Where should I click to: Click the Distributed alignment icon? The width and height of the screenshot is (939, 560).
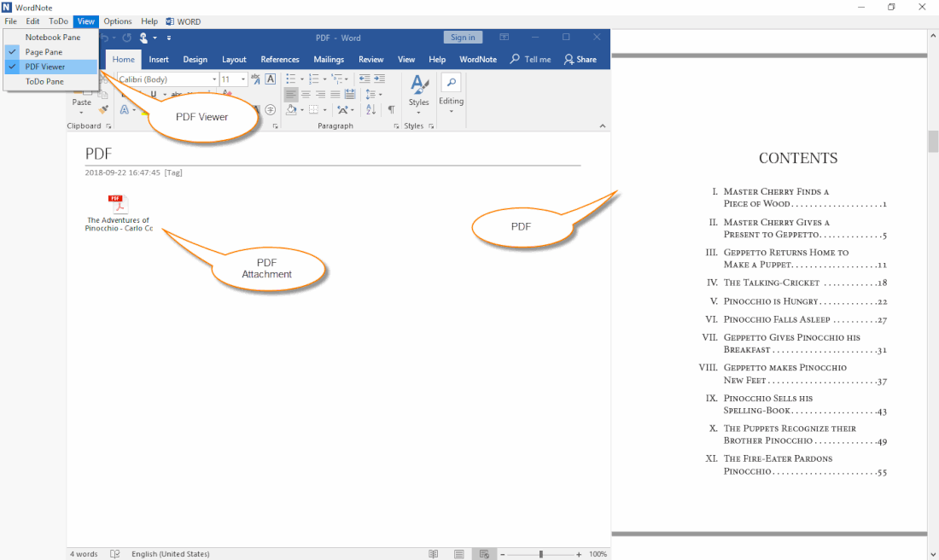[x=350, y=94]
